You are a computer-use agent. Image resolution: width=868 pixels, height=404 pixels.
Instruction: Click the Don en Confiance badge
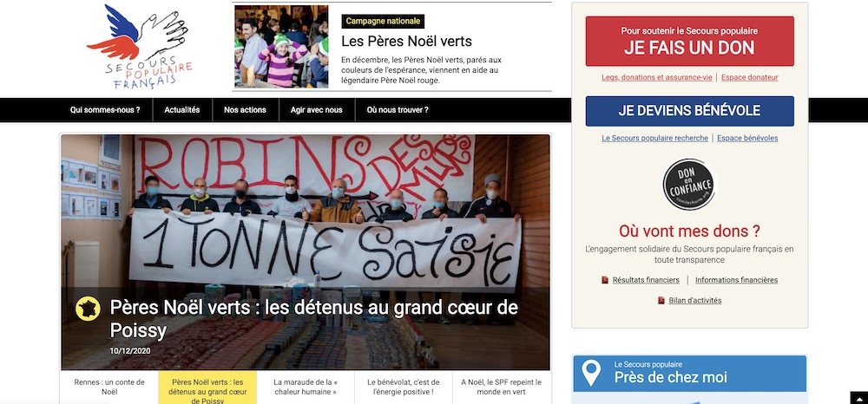pyautogui.click(x=689, y=185)
